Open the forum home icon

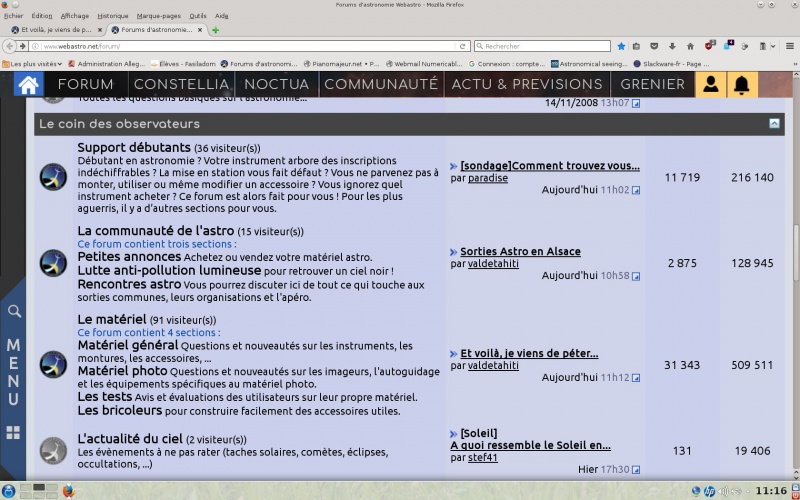tap(29, 84)
